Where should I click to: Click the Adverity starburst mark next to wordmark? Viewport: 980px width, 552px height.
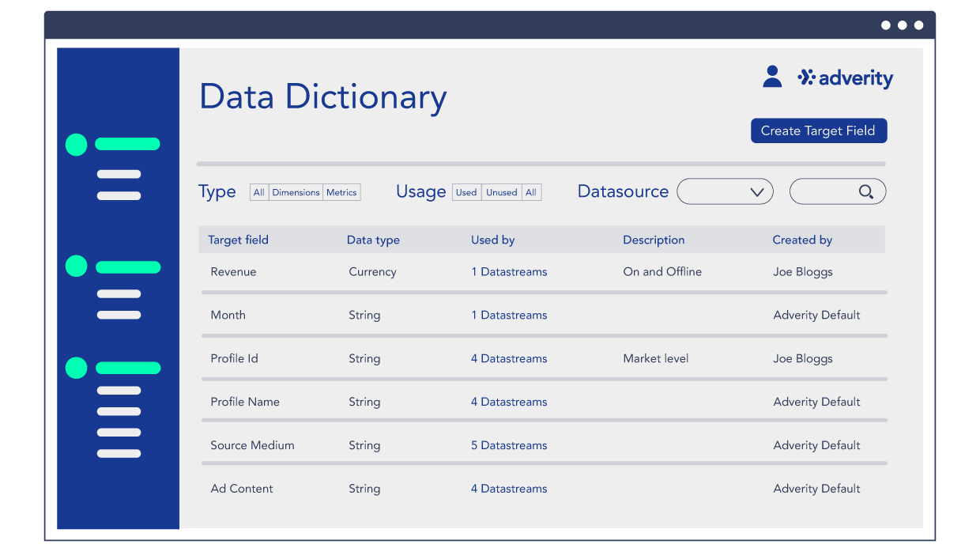805,78
